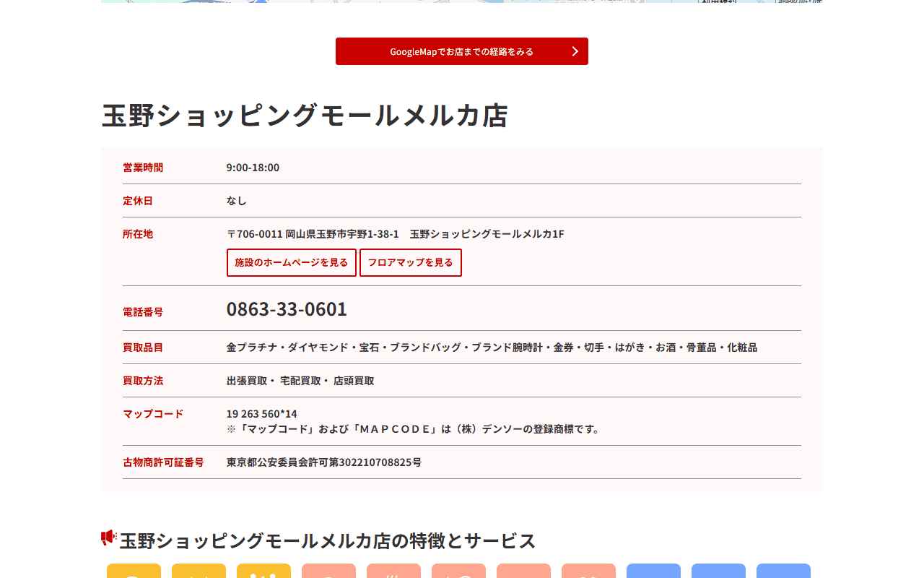Click the 買取品目 label

pos(143,348)
